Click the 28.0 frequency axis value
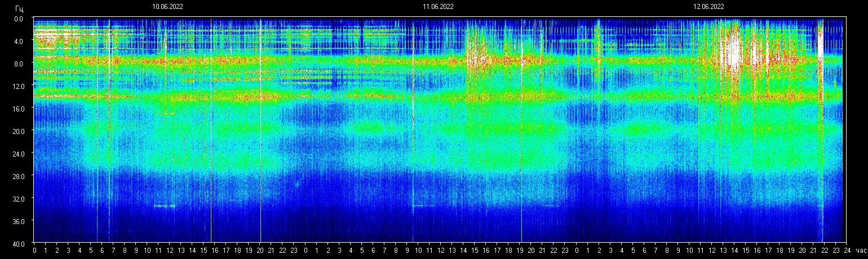This screenshot has height=259, width=868. [x=17, y=176]
